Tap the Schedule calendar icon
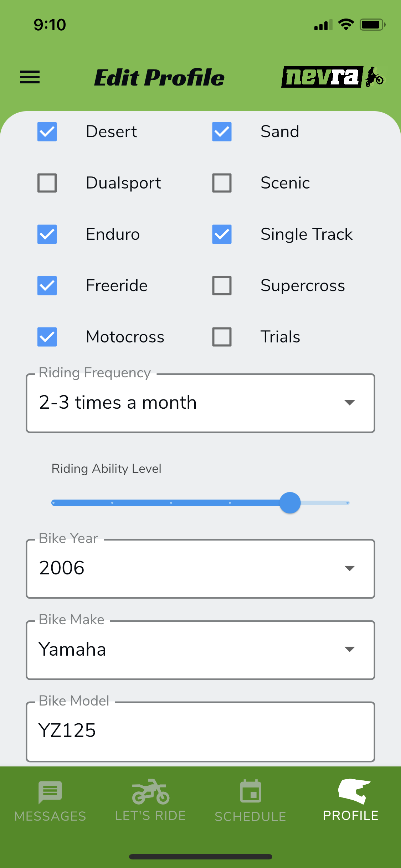The height and width of the screenshot is (868, 401). (251, 791)
